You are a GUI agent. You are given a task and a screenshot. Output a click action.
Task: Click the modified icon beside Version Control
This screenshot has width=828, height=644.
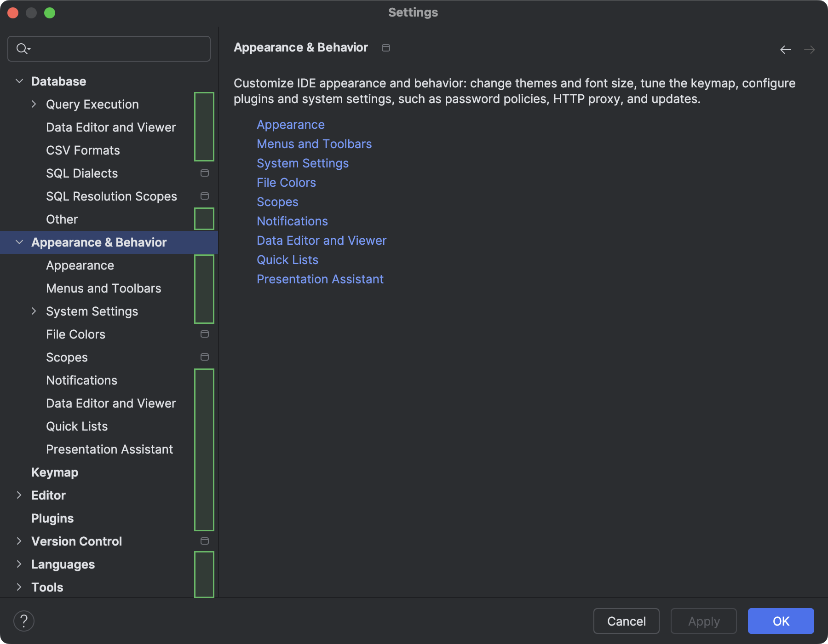click(x=204, y=541)
